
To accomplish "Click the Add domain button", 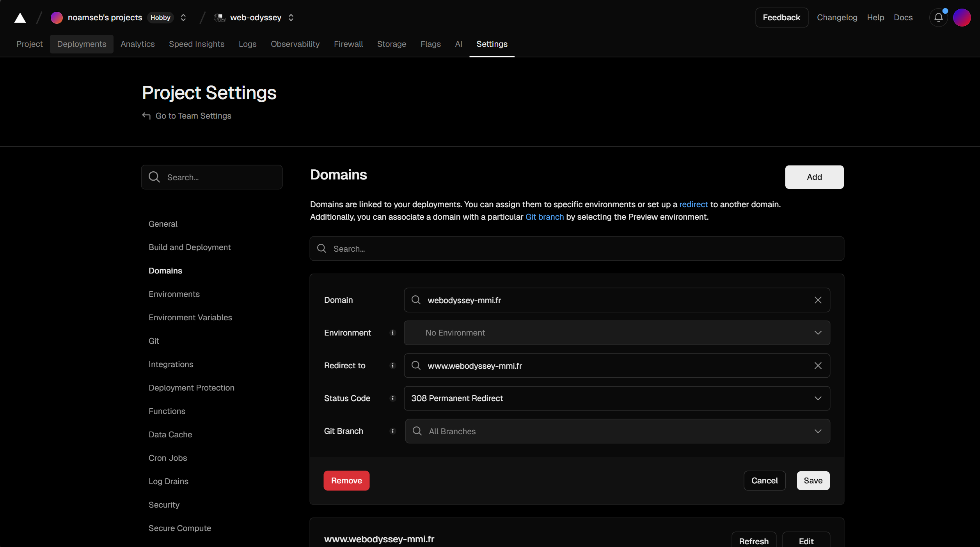I will [x=814, y=177].
